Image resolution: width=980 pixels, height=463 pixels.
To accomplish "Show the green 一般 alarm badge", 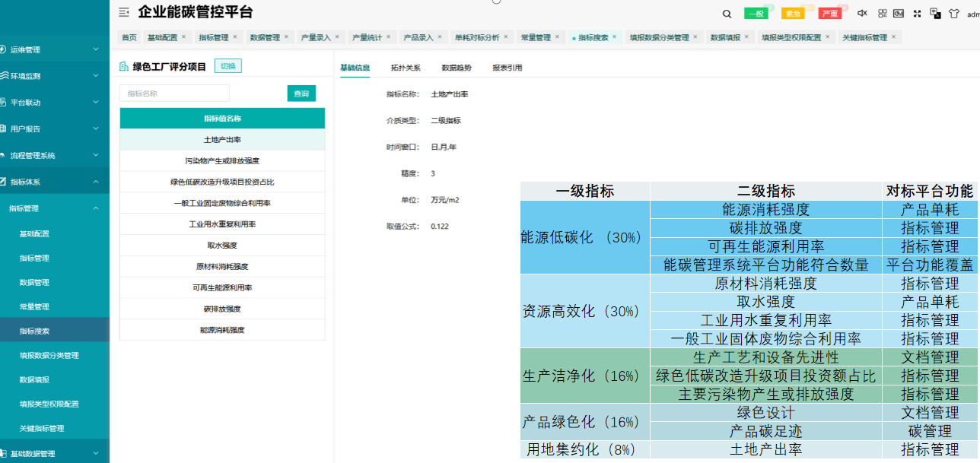I will click(x=756, y=14).
